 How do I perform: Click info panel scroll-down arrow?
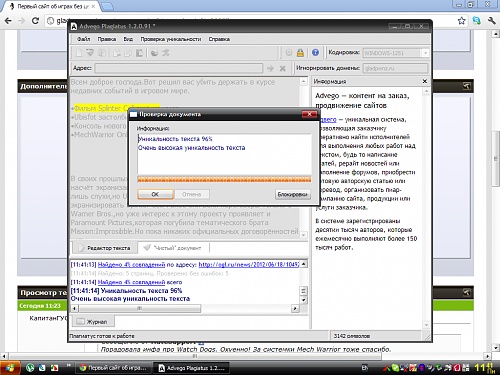click(426, 324)
